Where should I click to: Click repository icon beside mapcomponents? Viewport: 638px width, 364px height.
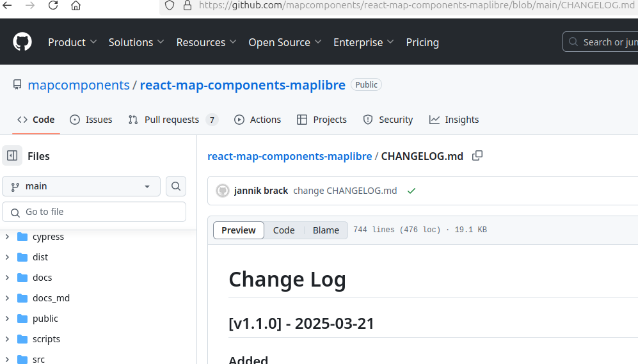click(17, 84)
